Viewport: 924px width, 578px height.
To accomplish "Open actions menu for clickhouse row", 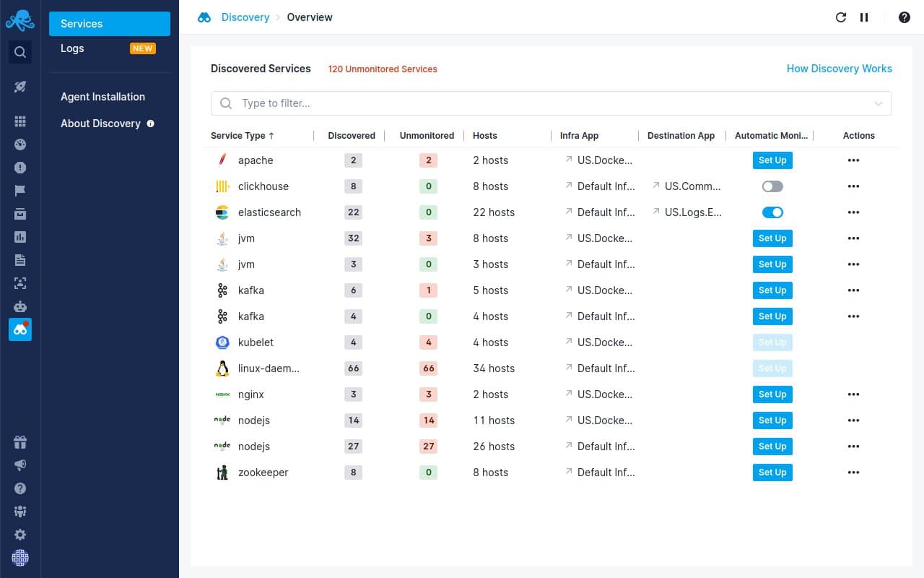I will (x=854, y=186).
